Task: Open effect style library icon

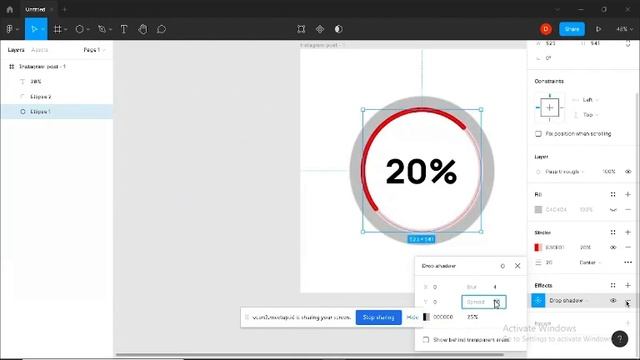Action: [613, 285]
